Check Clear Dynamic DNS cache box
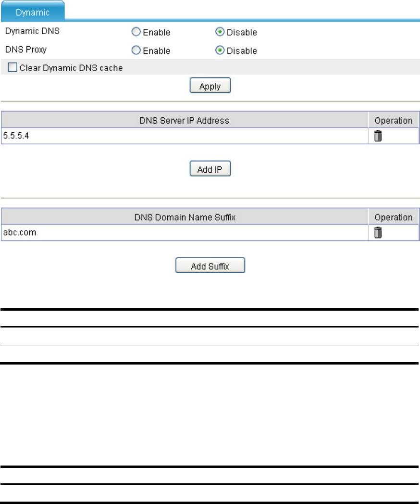420x504 pixels. [x=12, y=67]
